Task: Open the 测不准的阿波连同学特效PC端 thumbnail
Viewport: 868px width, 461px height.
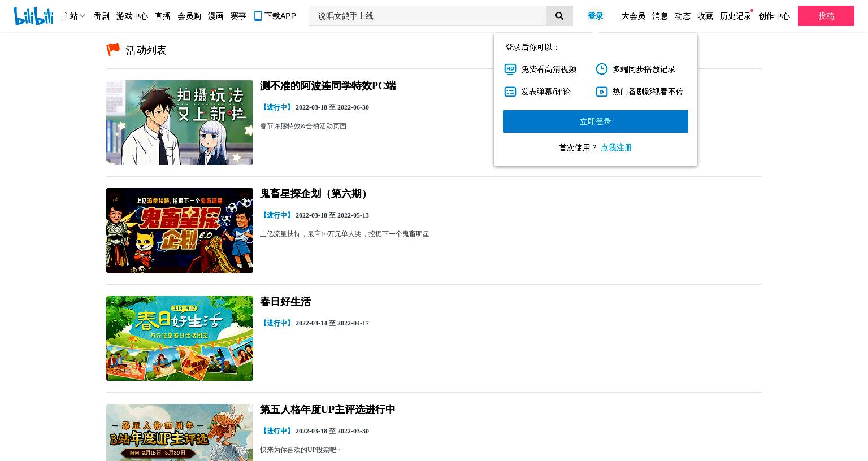Action: point(180,123)
